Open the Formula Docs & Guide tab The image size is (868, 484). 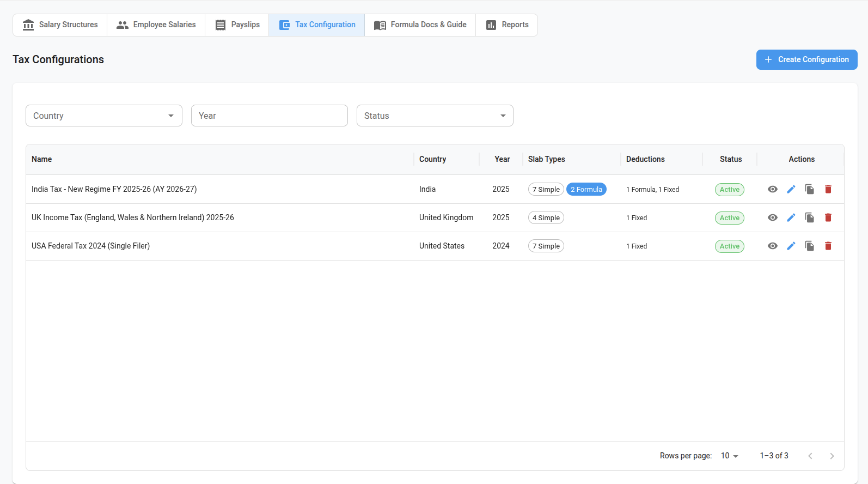coord(420,25)
